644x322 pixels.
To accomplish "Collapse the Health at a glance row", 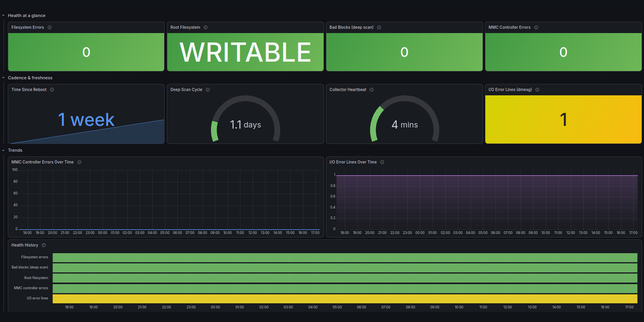I will 4,16.
